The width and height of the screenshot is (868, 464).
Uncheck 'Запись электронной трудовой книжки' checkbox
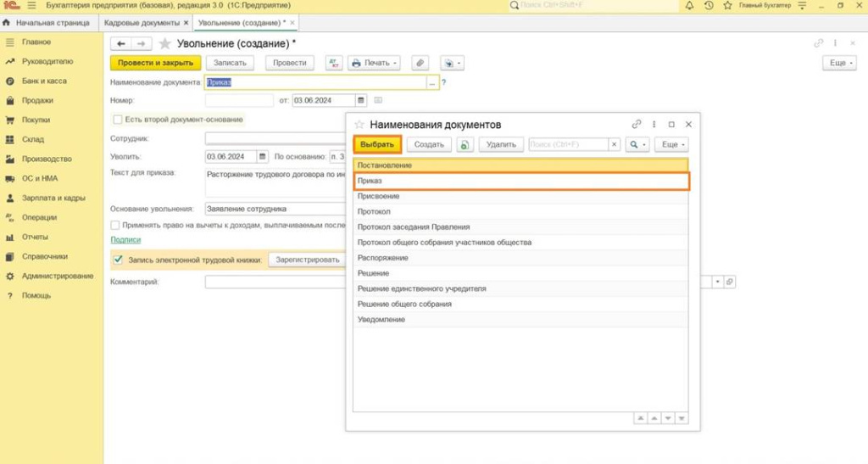pyautogui.click(x=119, y=260)
